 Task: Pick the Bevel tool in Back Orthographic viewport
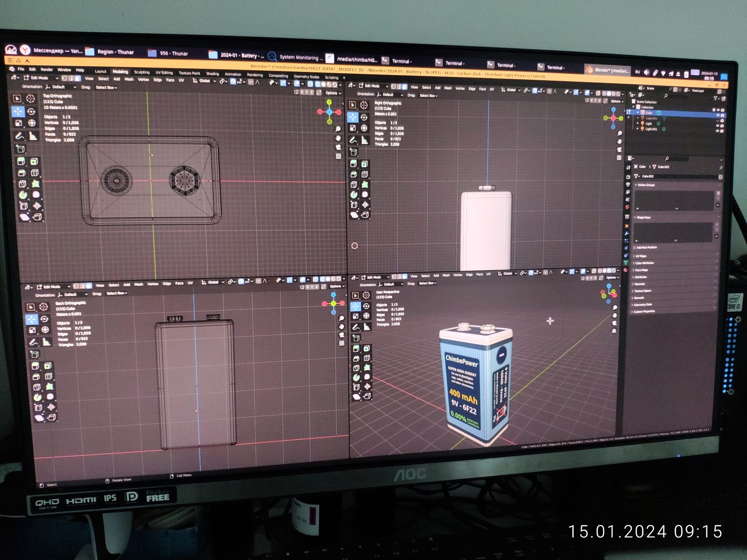tap(35, 377)
